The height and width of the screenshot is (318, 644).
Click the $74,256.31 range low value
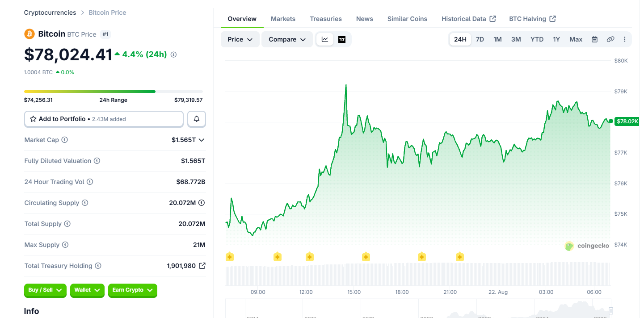click(x=38, y=100)
